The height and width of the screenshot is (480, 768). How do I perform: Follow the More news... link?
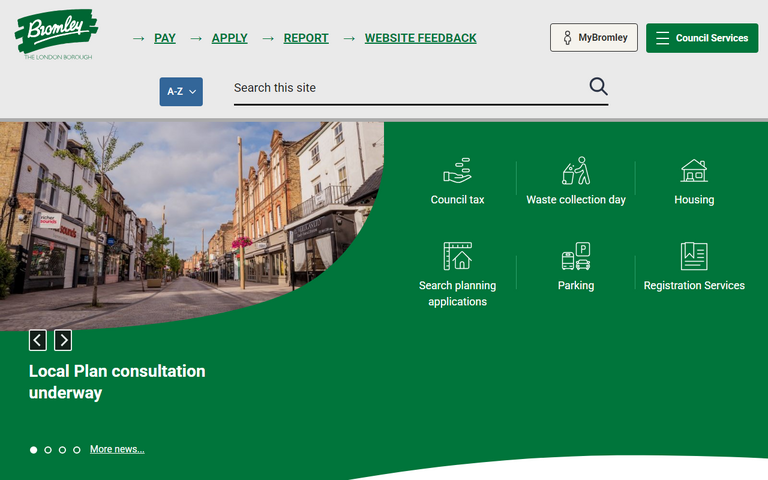[x=117, y=449]
